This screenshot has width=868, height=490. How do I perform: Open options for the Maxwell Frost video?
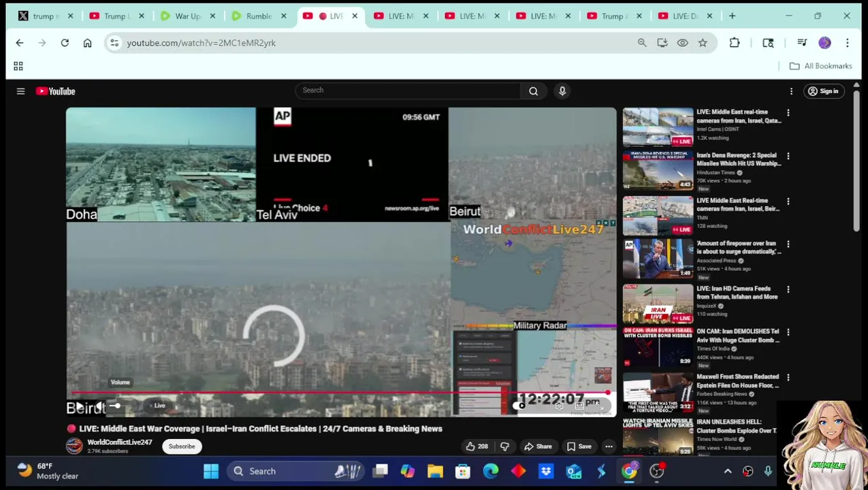788,378
